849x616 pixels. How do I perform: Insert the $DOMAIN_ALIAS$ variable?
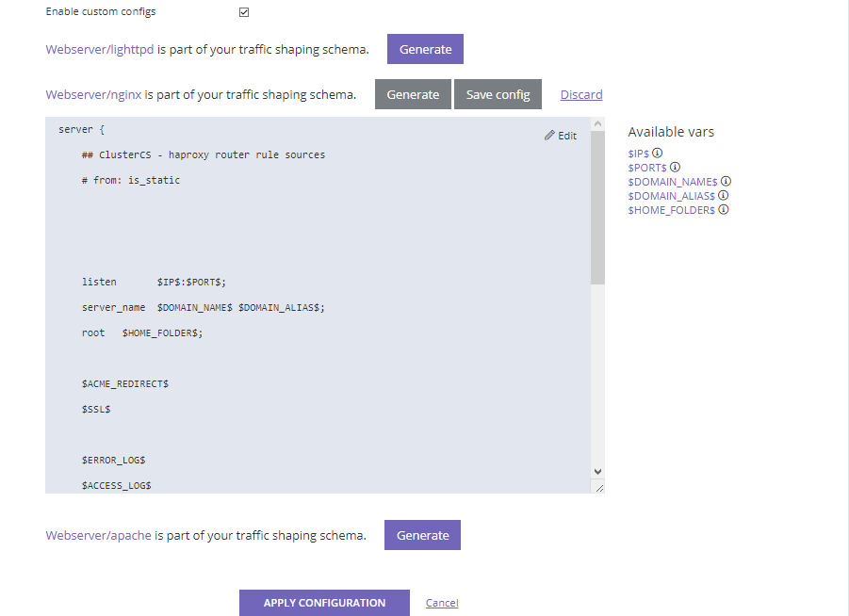tap(672, 196)
